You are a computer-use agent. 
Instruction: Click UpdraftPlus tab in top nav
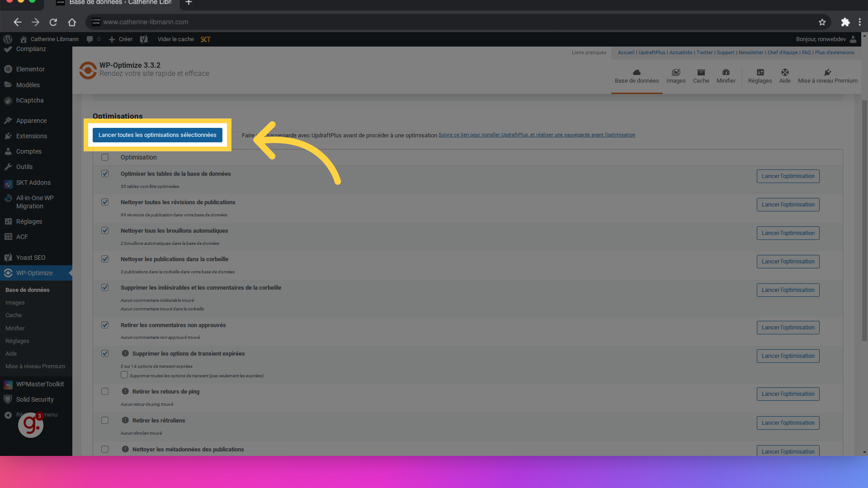pyautogui.click(x=651, y=52)
